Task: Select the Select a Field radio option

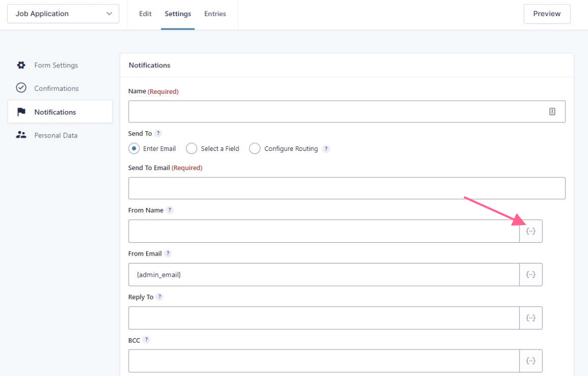Action: click(191, 149)
